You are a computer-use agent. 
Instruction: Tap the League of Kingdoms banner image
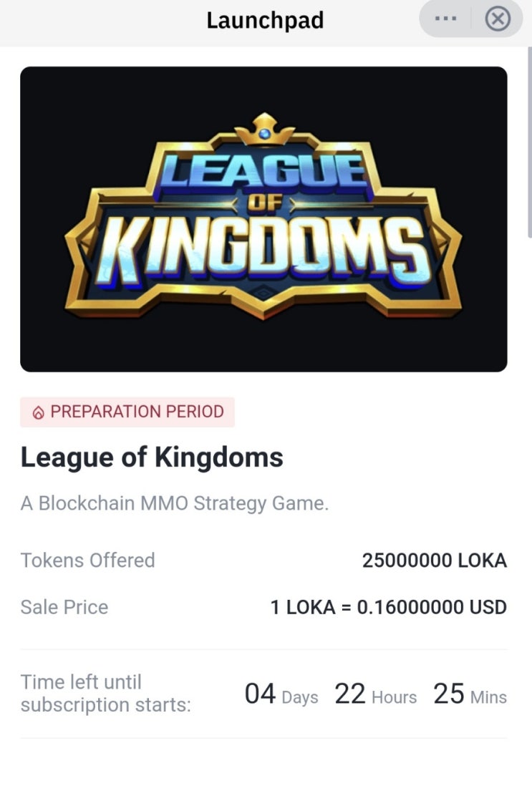pyautogui.click(x=263, y=219)
